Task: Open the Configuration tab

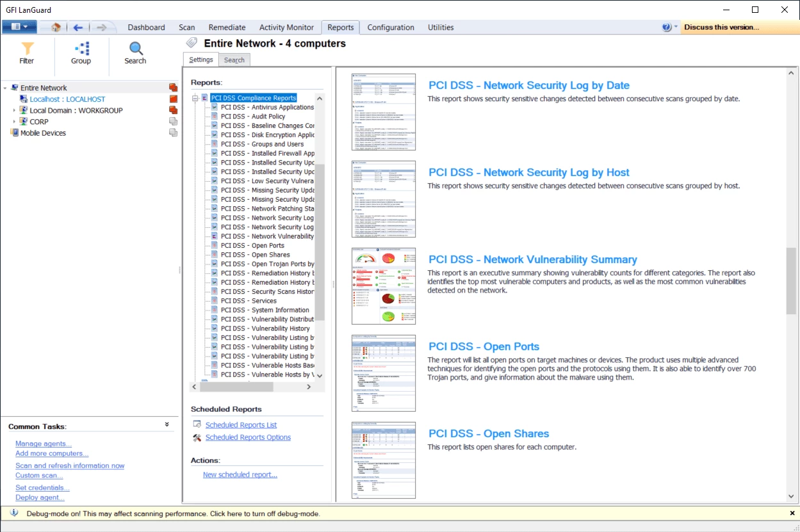Action: tap(391, 28)
